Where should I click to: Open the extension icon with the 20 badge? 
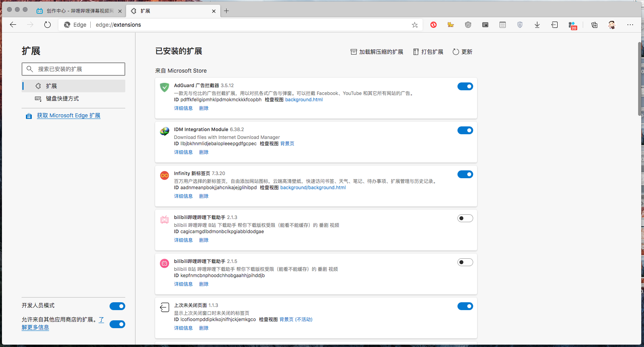pyautogui.click(x=573, y=26)
